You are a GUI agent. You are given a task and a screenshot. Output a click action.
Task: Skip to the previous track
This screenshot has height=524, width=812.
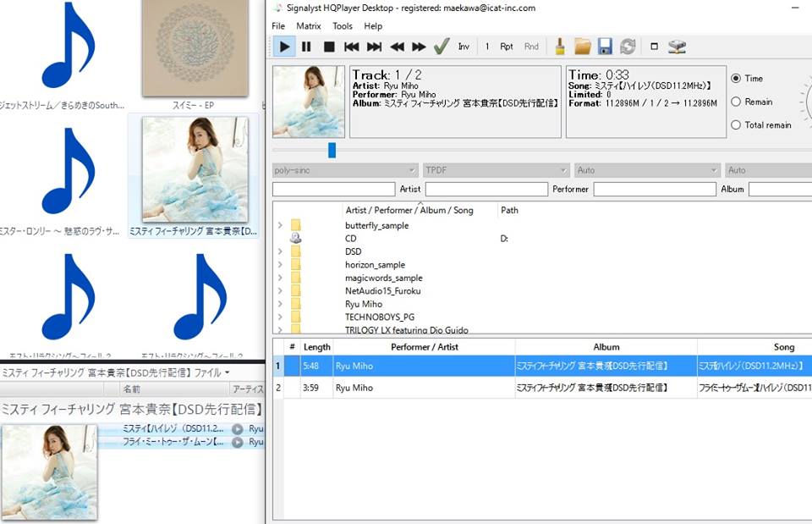351,47
